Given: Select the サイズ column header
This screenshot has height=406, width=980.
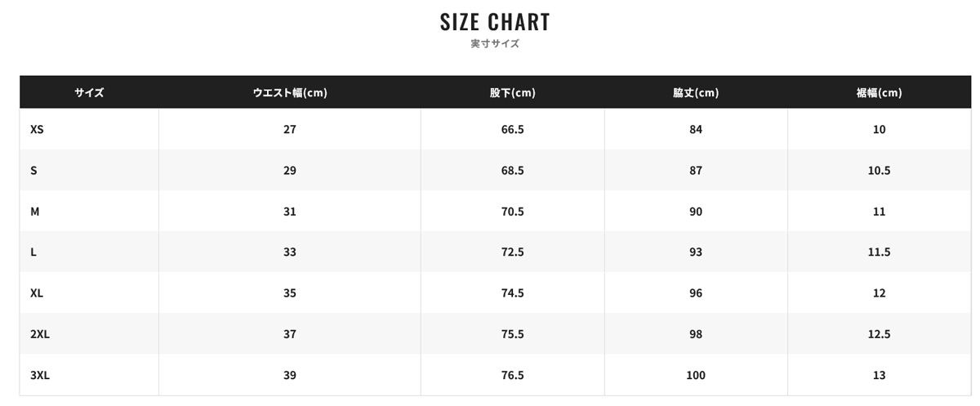Looking at the screenshot, I should click(x=89, y=92).
